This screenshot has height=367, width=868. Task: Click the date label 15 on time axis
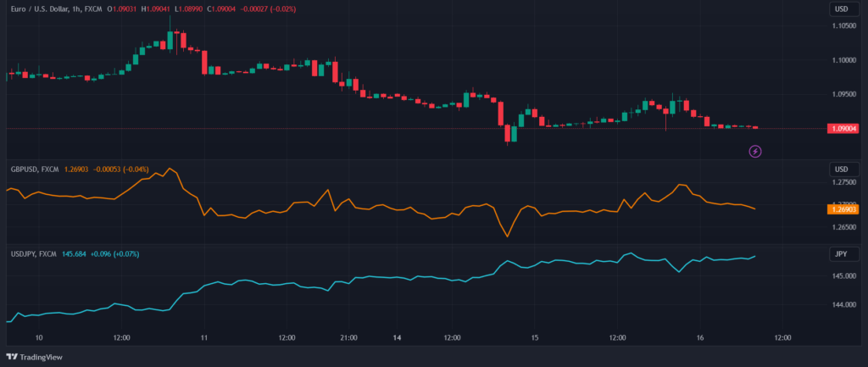pos(535,337)
